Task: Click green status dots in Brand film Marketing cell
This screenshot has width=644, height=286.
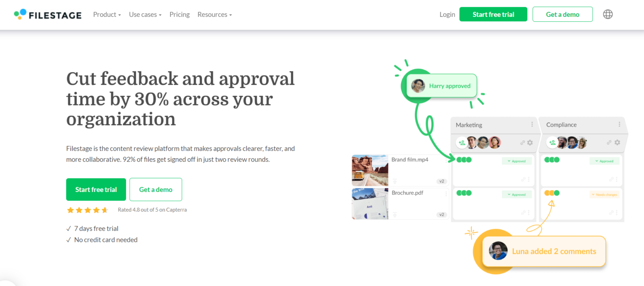Action: pyautogui.click(x=464, y=160)
